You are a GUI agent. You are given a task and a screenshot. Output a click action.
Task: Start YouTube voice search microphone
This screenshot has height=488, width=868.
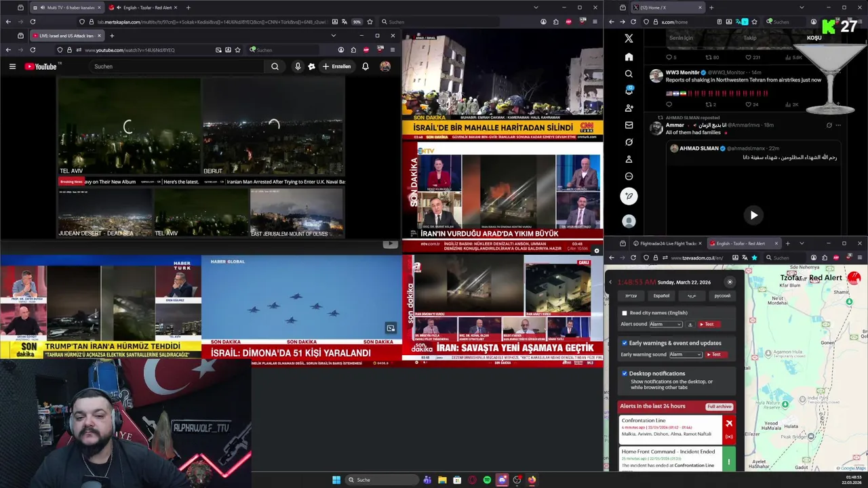pyautogui.click(x=298, y=66)
